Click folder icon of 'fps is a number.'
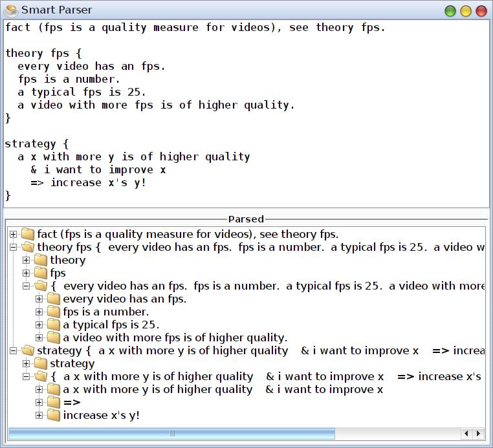The width and height of the screenshot is (493, 448). pos(54,312)
